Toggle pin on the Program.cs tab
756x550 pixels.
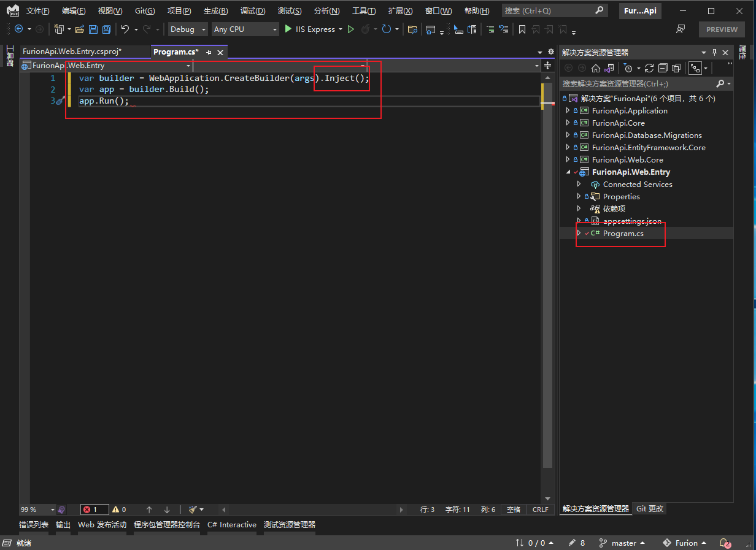click(x=209, y=53)
